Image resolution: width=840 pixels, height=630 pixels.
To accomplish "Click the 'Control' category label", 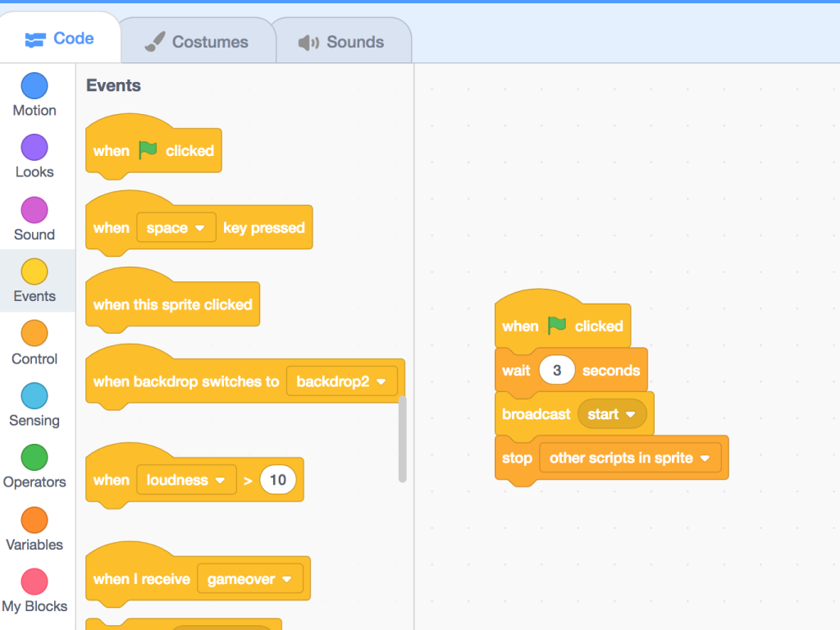I will click(x=34, y=359).
